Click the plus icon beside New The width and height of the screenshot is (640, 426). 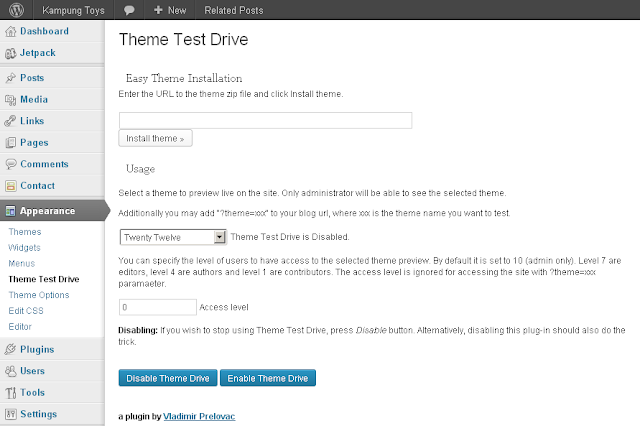pyautogui.click(x=158, y=10)
